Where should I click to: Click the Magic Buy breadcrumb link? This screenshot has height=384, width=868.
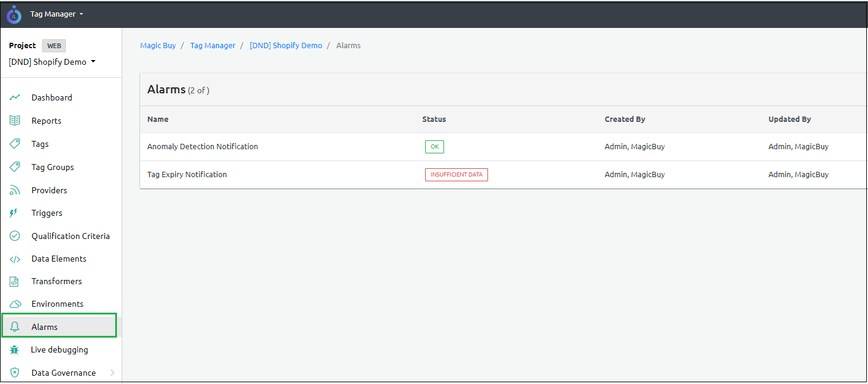[x=158, y=45]
